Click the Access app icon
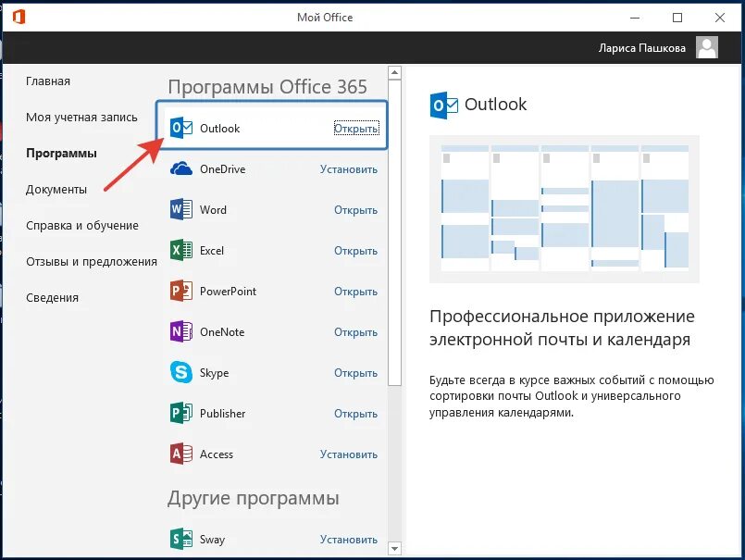Image resolution: width=745 pixels, height=560 pixels. pyautogui.click(x=181, y=454)
